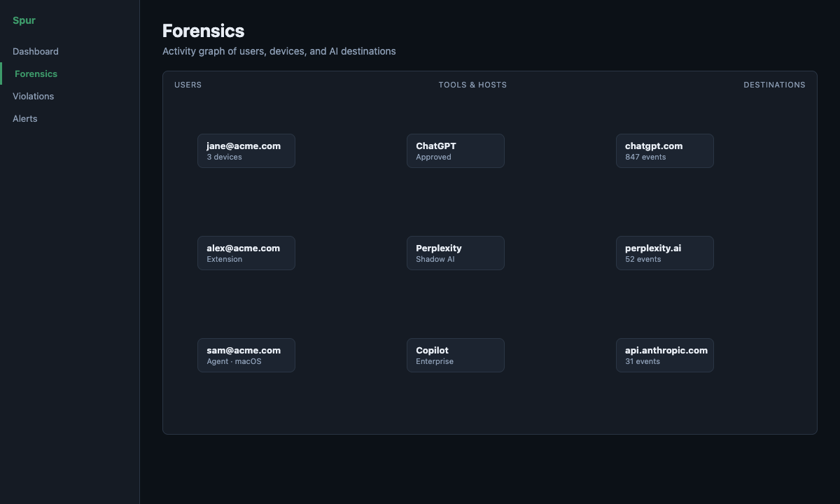Click the DESTINATIONS column header
The image size is (840, 504).
tap(774, 85)
